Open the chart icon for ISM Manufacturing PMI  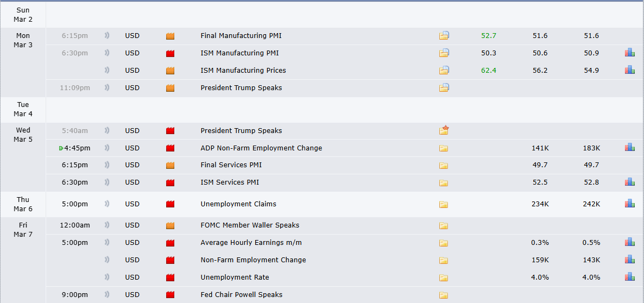629,53
